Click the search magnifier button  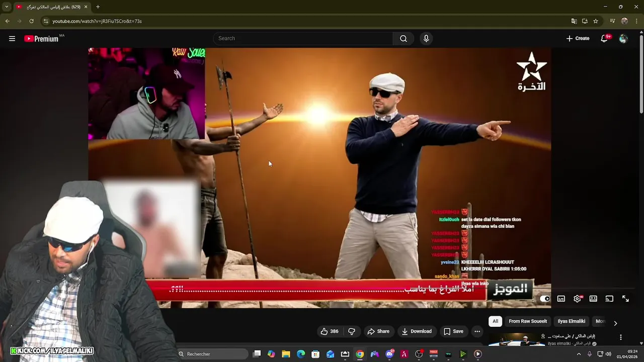pyautogui.click(x=404, y=39)
